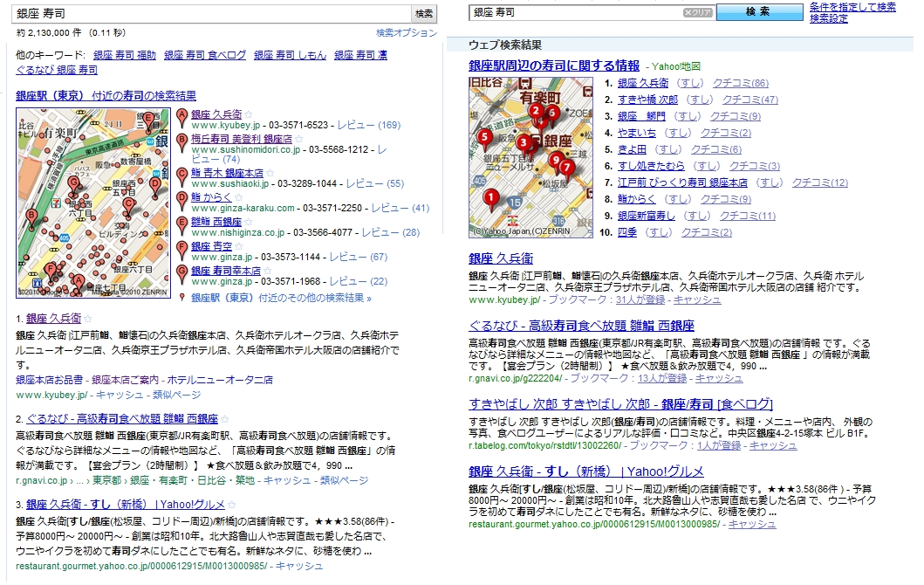924x585 pixels.
Task: Star Google's numbered result 1, 銀座 久兵衛
Action: pos(88,319)
